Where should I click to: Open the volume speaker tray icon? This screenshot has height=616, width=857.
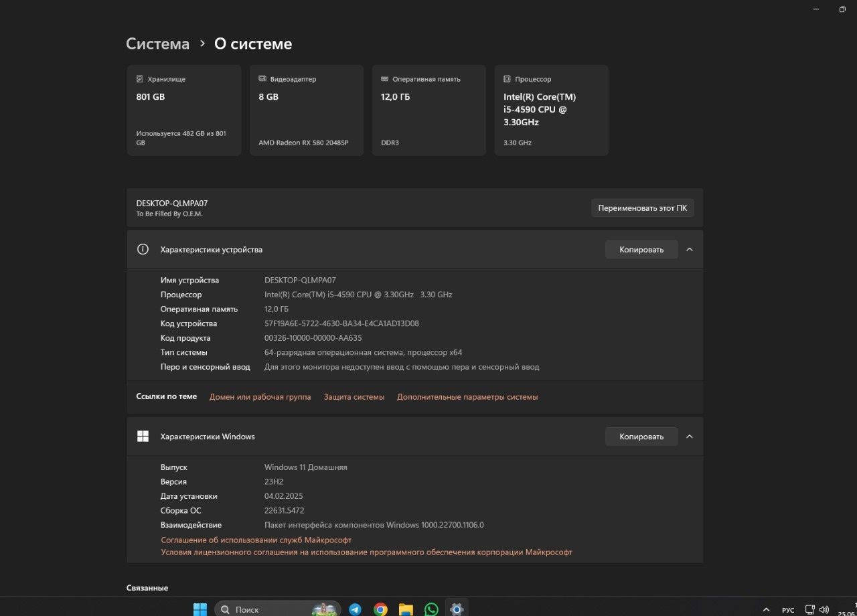tap(824, 610)
